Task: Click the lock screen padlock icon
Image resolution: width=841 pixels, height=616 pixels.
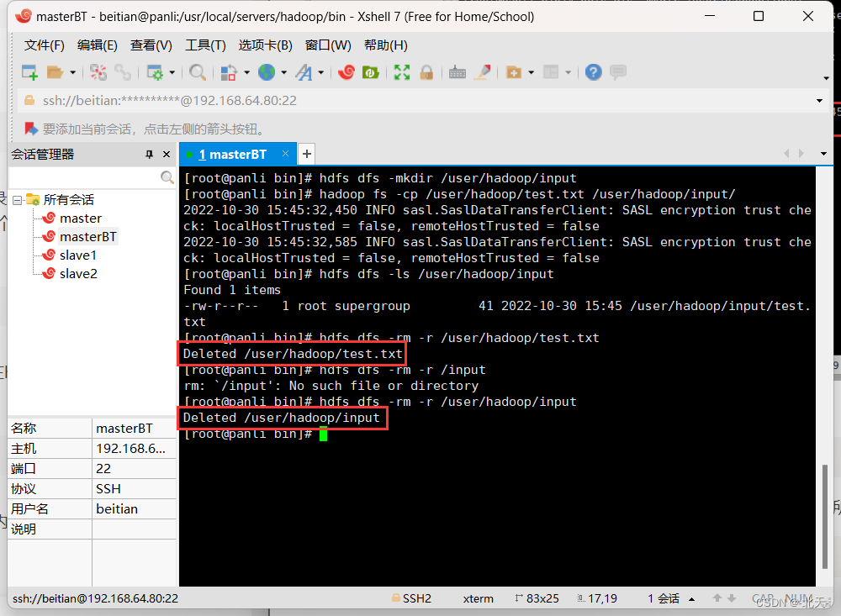Action: coord(426,72)
